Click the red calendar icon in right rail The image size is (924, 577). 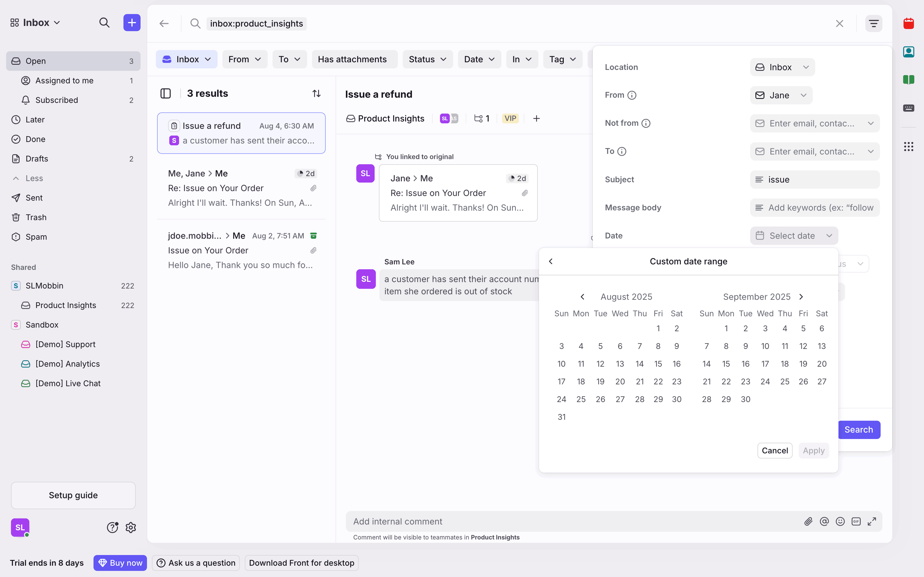[x=908, y=24]
